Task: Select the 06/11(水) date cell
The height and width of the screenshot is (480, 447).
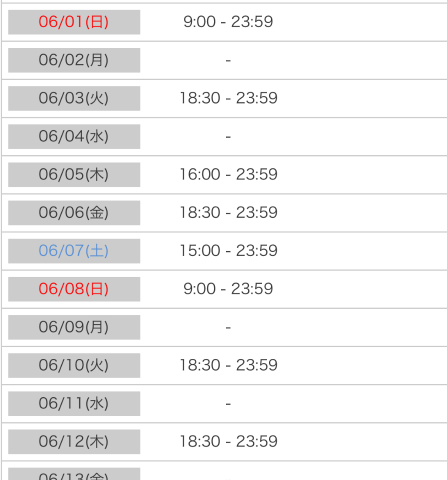Action: (74, 403)
